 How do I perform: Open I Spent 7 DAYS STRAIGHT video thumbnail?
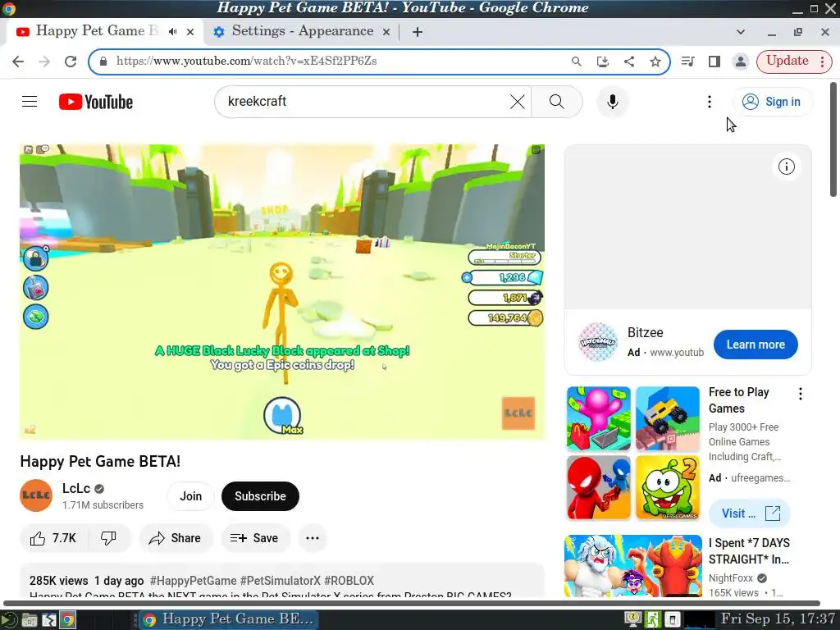[633, 566]
